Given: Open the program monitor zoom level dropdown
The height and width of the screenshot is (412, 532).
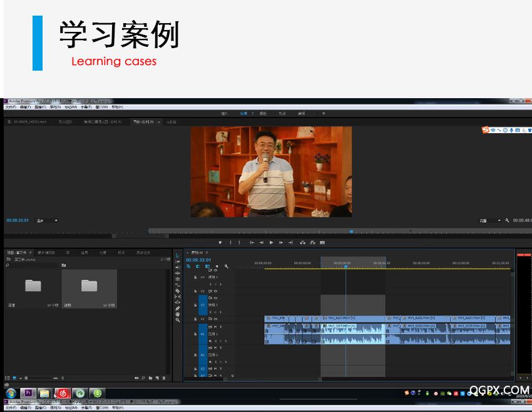Looking at the screenshot, I should [x=47, y=221].
